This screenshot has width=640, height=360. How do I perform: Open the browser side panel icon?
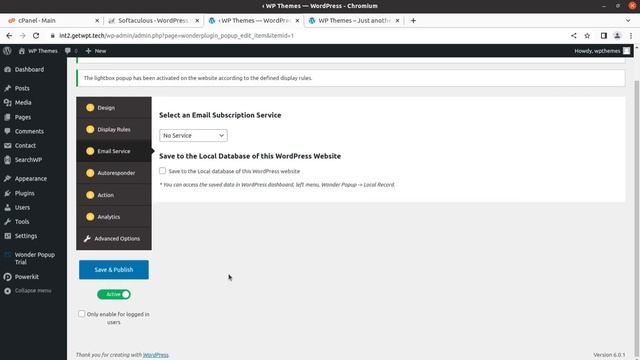coord(604,36)
